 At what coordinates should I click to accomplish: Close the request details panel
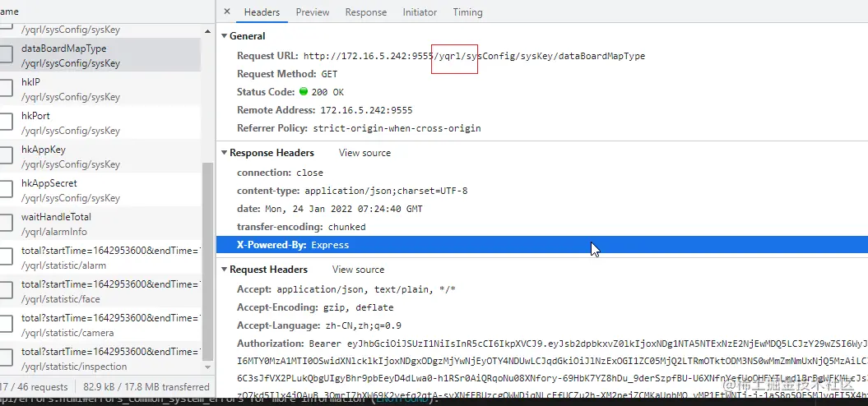pos(226,12)
